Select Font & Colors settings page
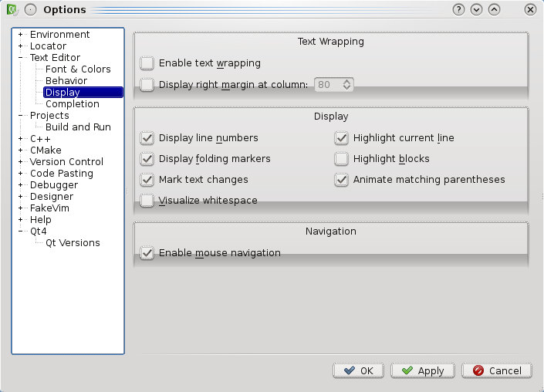The width and height of the screenshot is (544, 392). pos(78,69)
